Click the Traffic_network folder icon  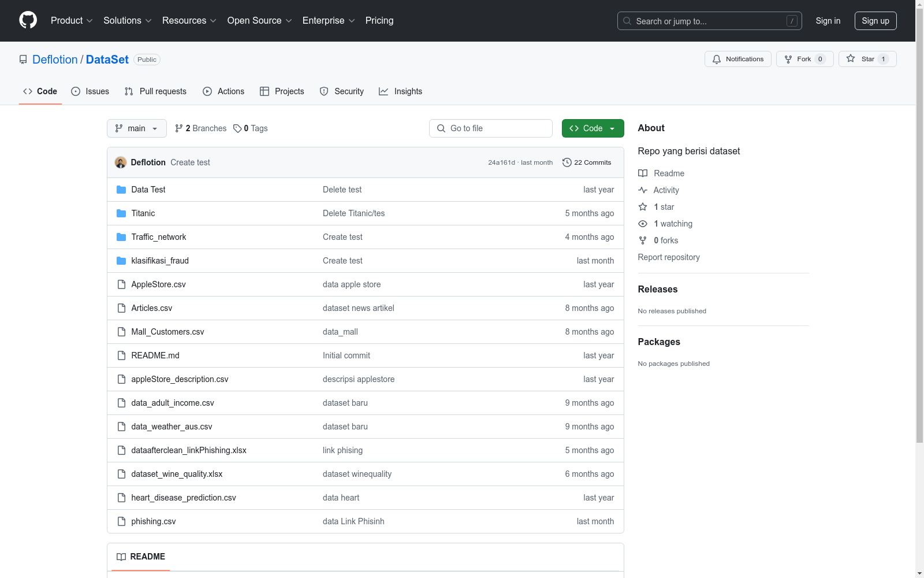[121, 237]
